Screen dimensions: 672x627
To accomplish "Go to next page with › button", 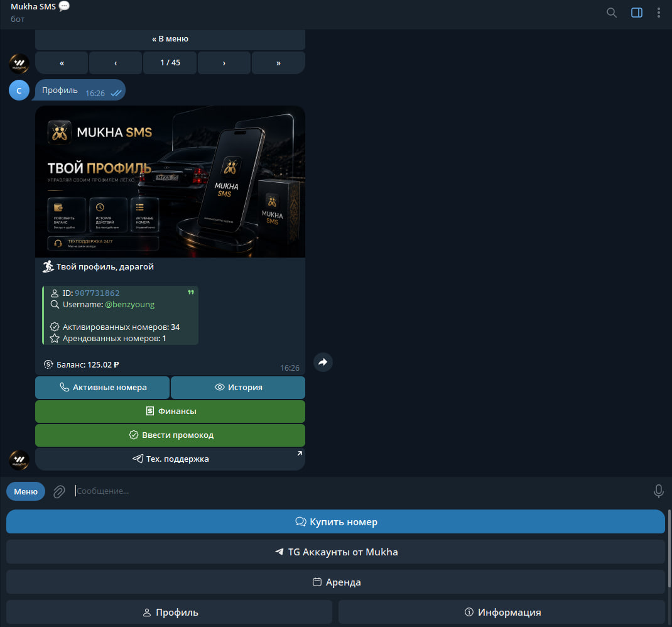I will tap(224, 63).
